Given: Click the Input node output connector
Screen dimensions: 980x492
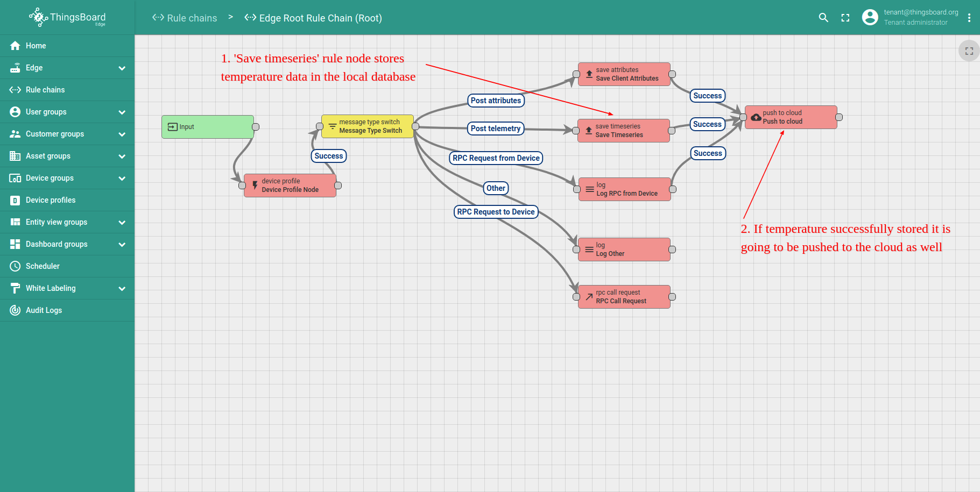Looking at the screenshot, I should [256, 127].
